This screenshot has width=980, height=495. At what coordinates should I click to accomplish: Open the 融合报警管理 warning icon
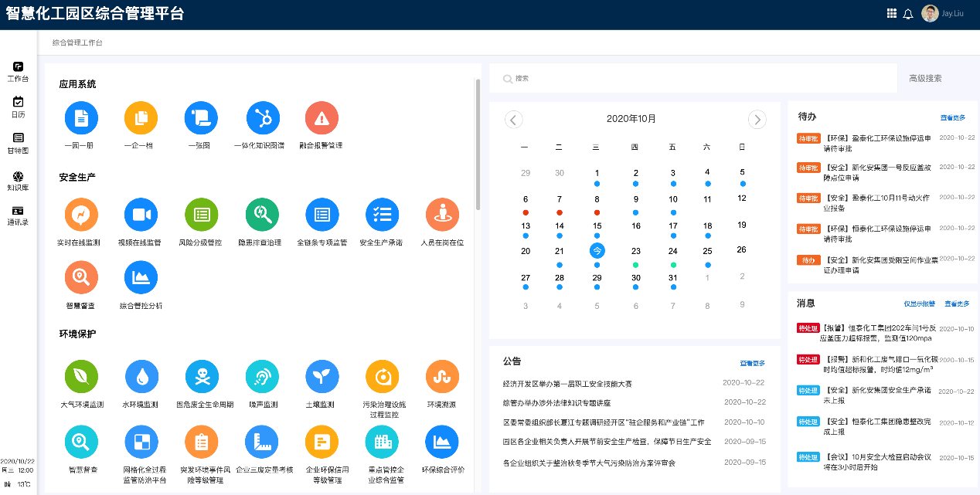(322, 118)
